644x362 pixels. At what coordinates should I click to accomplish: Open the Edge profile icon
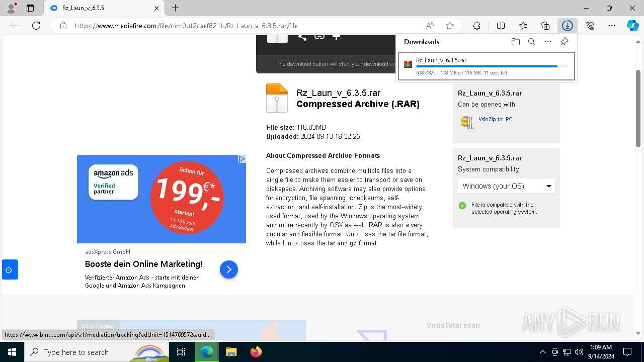click(x=11, y=8)
